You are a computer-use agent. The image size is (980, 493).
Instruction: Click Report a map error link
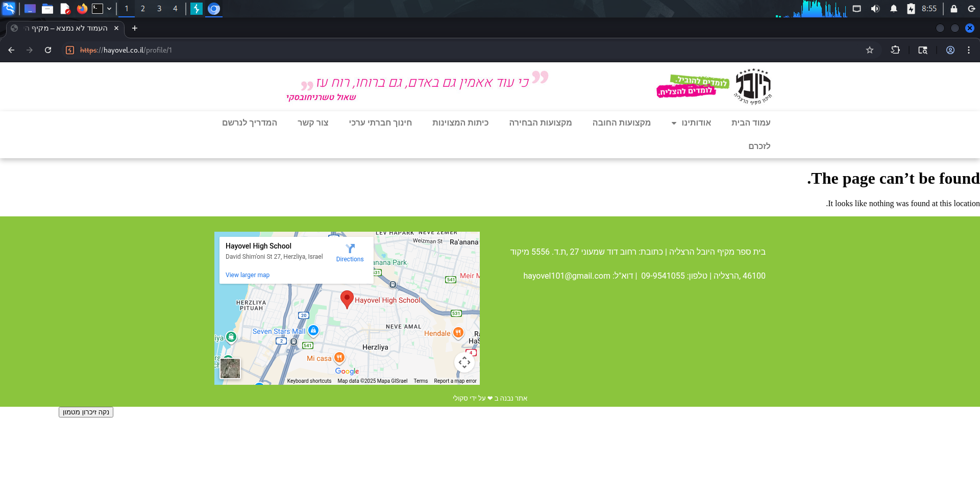point(455,381)
